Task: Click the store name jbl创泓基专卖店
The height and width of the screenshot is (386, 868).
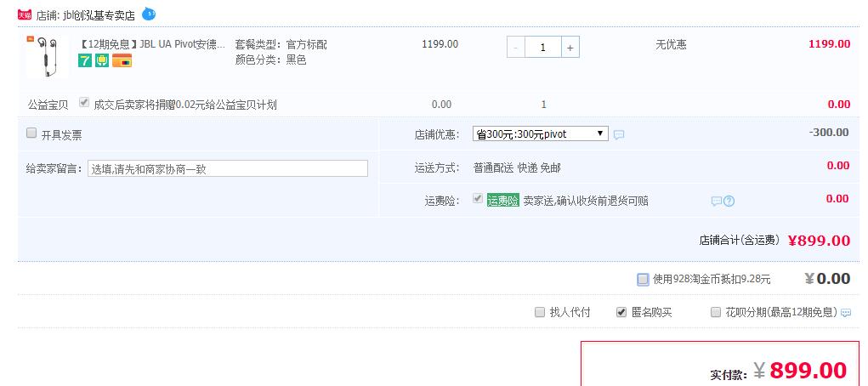Action: coord(99,15)
